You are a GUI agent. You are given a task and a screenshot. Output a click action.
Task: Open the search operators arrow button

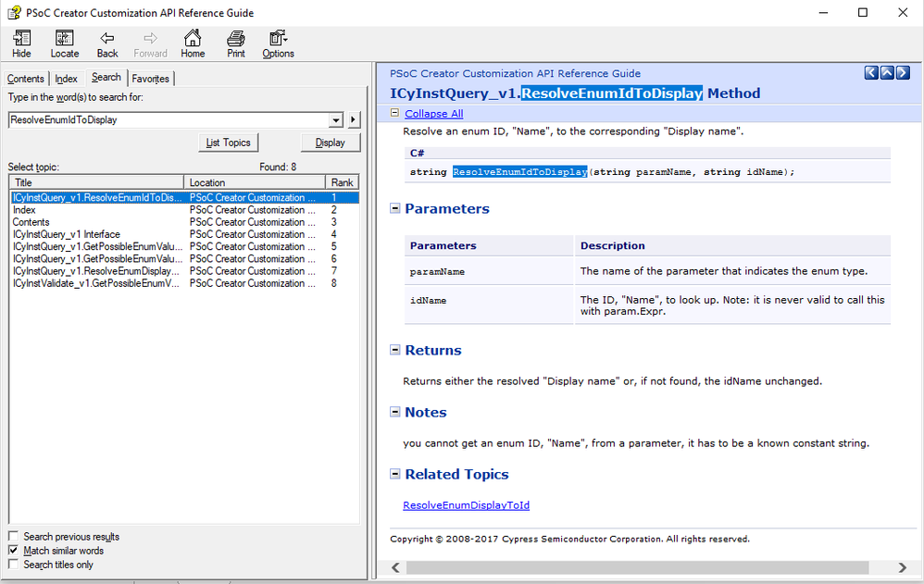click(353, 120)
